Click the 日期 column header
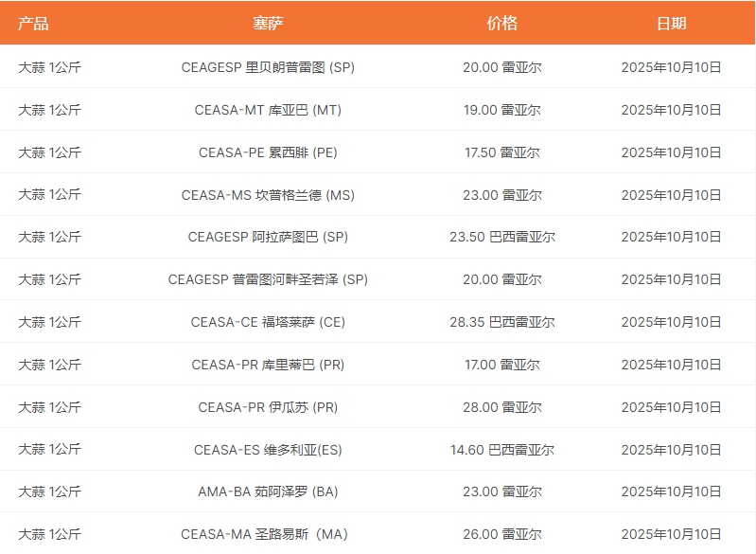 pyautogui.click(x=671, y=24)
